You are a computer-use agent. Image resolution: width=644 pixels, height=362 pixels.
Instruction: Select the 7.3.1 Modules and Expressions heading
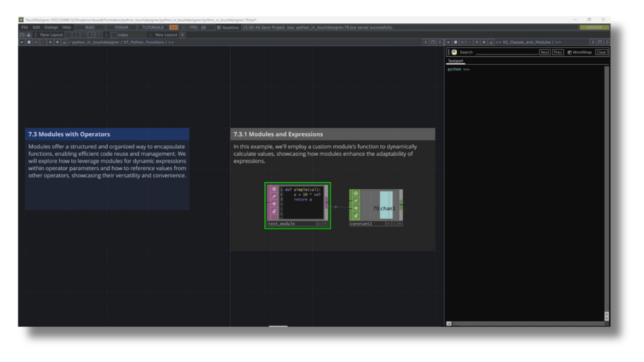tap(278, 134)
